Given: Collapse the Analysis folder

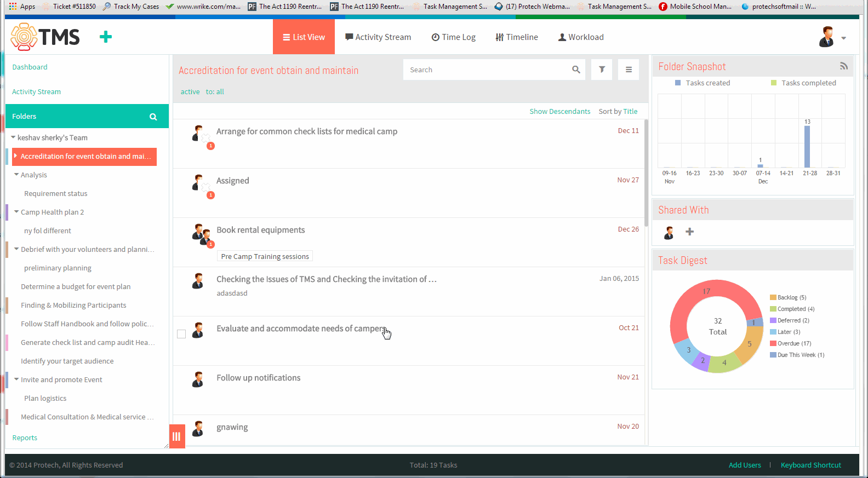Looking at the screenshot, I should click(16, 175).
